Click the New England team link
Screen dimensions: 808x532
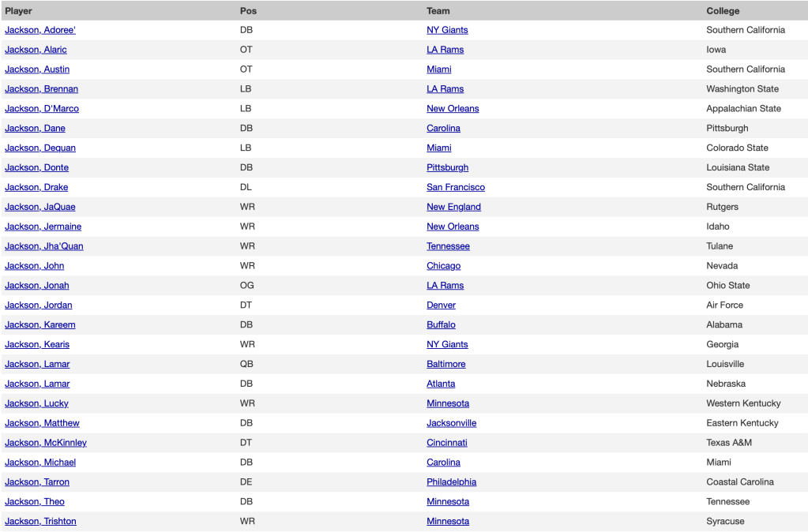(453, 207)
